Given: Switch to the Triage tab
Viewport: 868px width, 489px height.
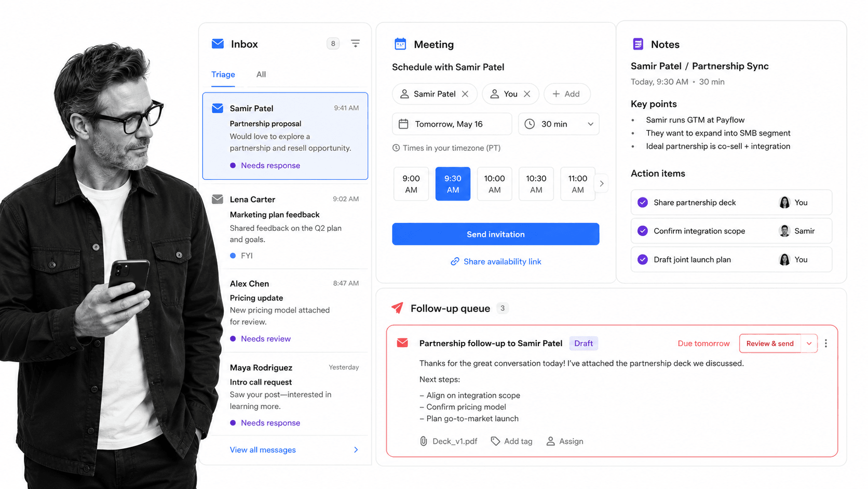Looking at the screenshot, I should [223, 74].
